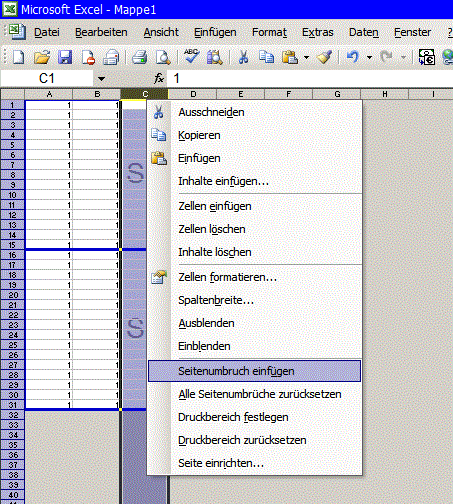Image resolution: width=453 pixels, height=504 pixels.
Task: Click the clipboard icon next to Einfügen
Action: click(x=159, y=158)
